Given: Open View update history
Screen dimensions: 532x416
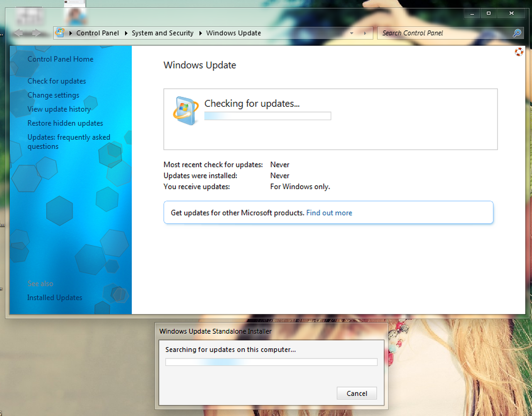Looking at the screenshot, I should pos(59,109).
